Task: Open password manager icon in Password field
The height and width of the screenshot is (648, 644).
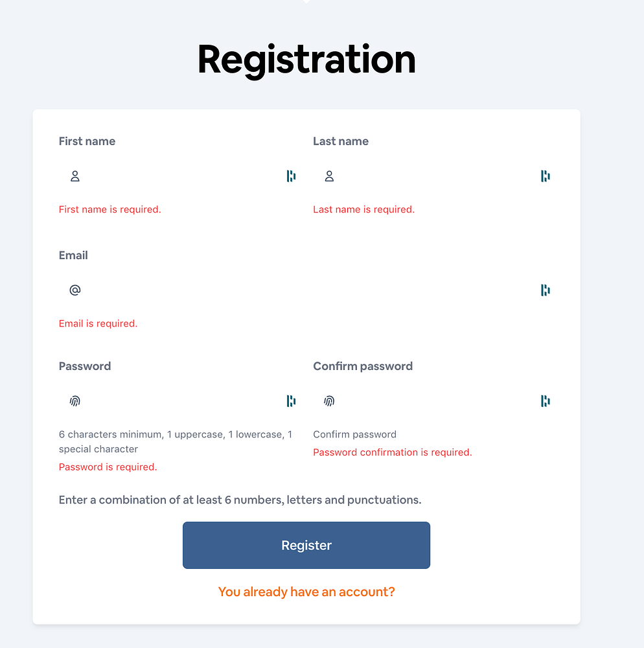Action: pos(291,401)
